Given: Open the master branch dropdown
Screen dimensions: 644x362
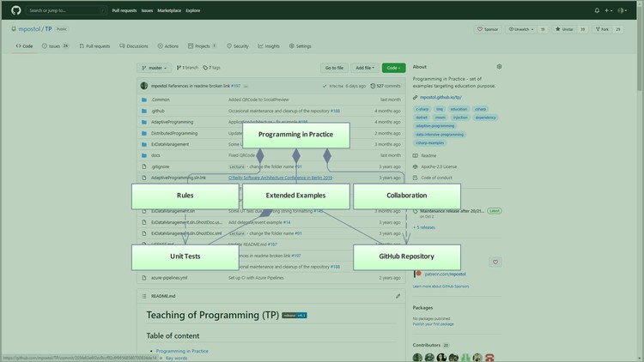Looking at the screenshot, I should (154, 68).
